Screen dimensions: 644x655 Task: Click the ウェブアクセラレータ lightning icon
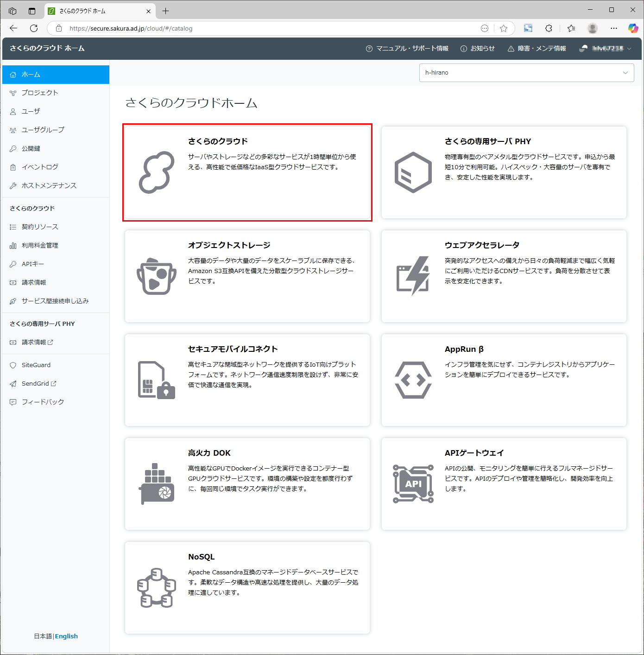413,276
